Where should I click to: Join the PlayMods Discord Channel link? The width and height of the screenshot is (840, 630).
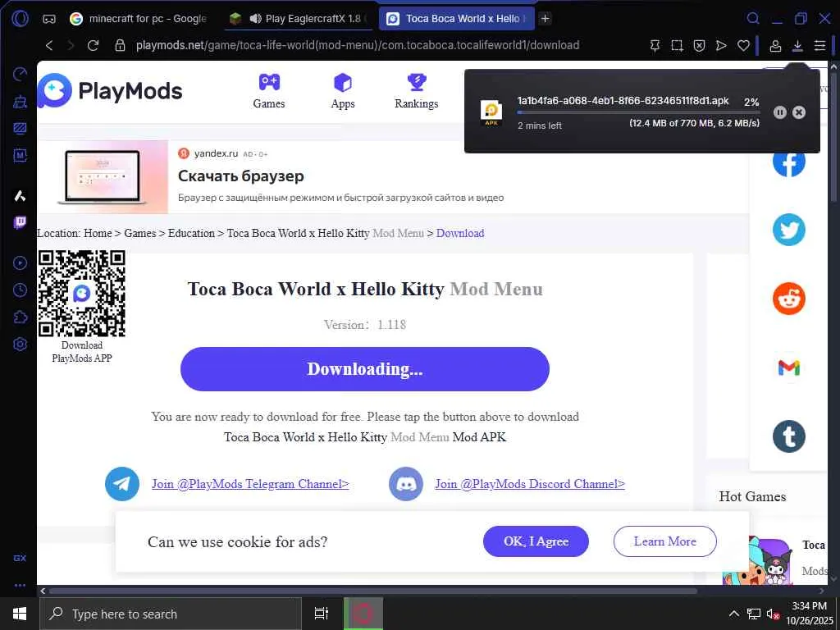[x=530, y=484]
